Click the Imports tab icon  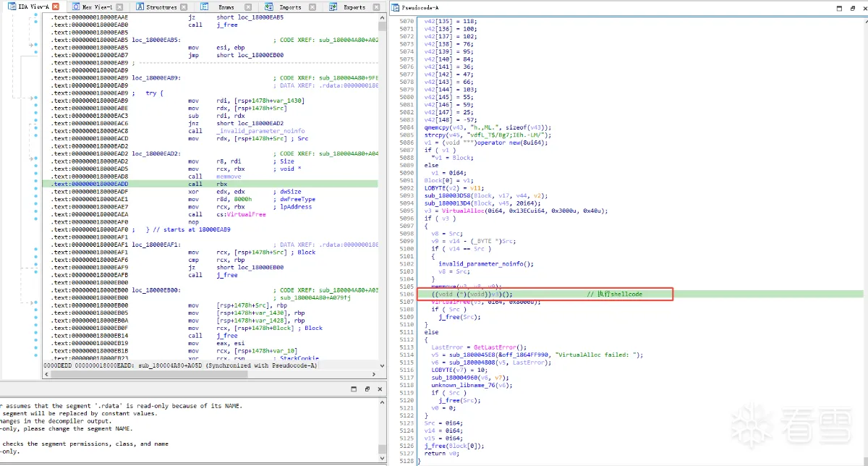(271, 7)
